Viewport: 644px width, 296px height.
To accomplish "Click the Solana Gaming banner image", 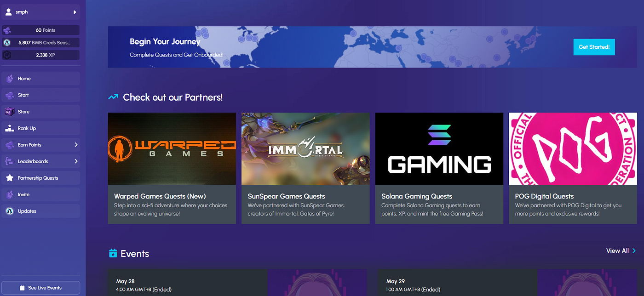I will [x=439, y=149].
